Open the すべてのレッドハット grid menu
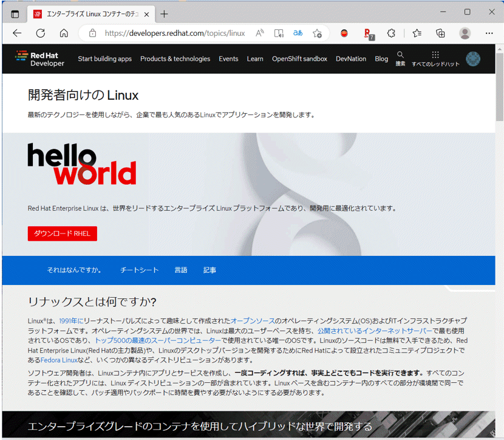 point(435,58)
